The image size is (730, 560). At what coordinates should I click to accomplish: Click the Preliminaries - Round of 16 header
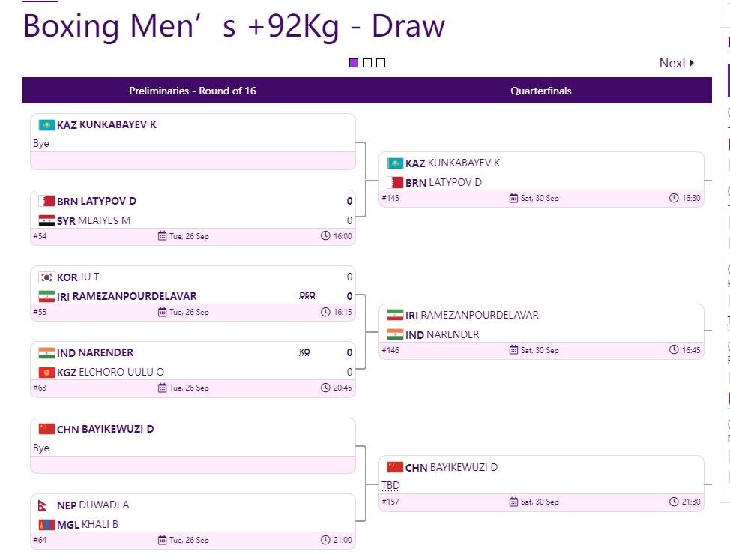click(193, 91)
